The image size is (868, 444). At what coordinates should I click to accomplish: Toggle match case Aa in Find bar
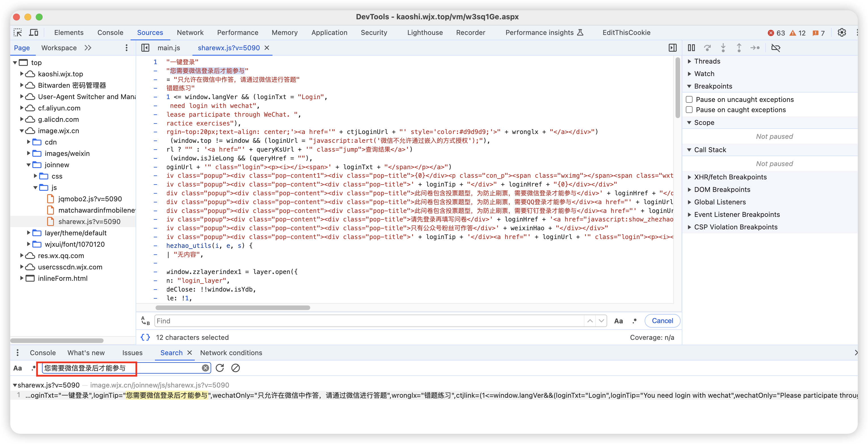(x=618, y=321)
